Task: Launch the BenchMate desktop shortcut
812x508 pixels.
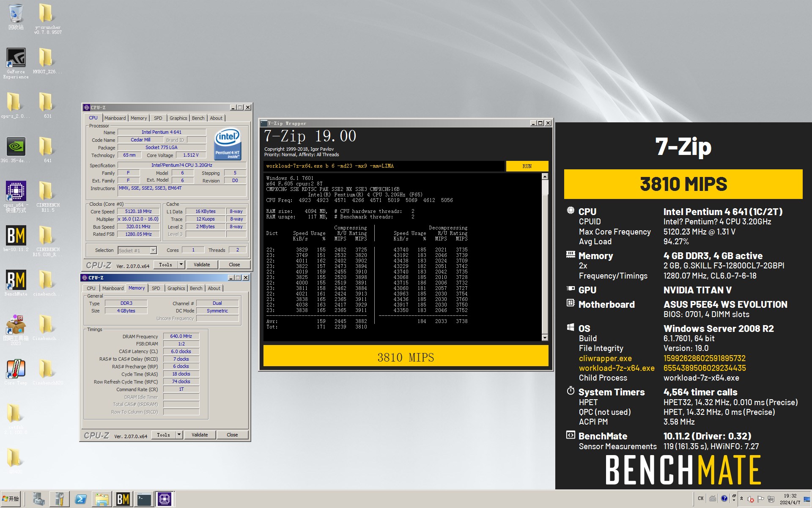Action: click(16, 283)
